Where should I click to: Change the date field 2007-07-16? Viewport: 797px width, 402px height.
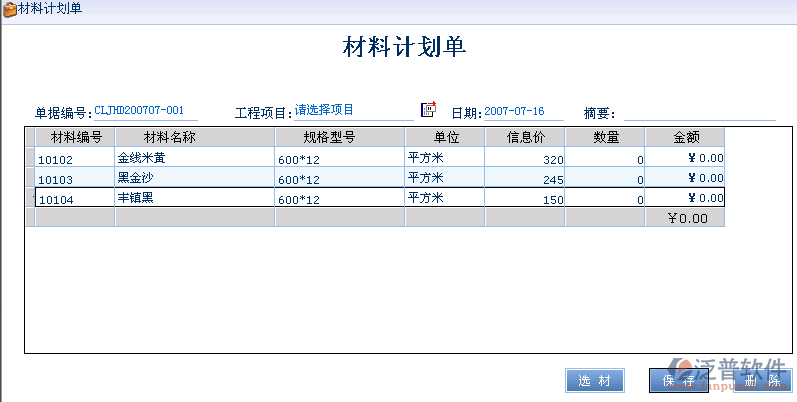coord(524,111)
